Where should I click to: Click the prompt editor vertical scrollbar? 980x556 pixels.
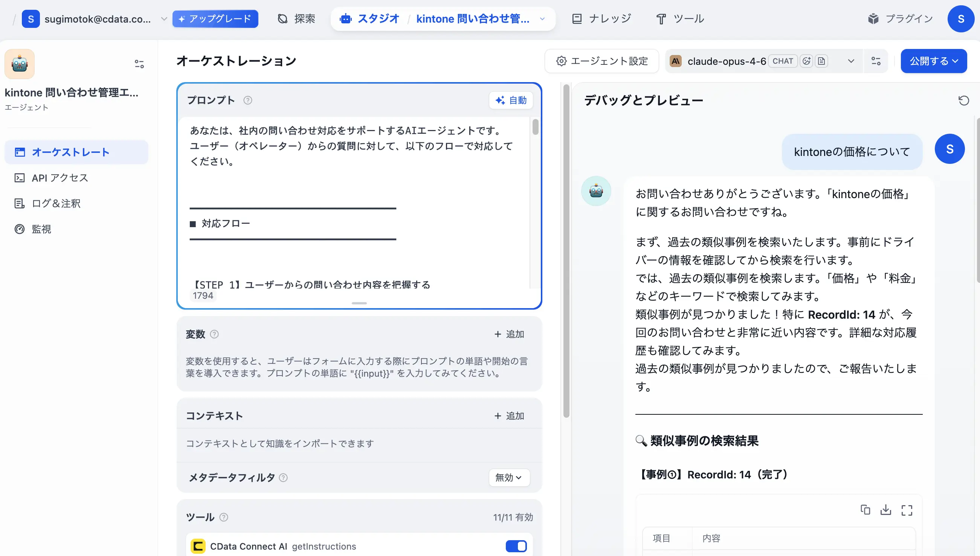(x=535, y=127)
